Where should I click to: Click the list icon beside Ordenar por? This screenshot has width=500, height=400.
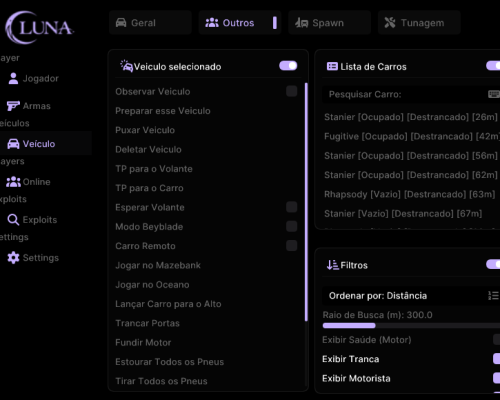(x=493, y=296)
